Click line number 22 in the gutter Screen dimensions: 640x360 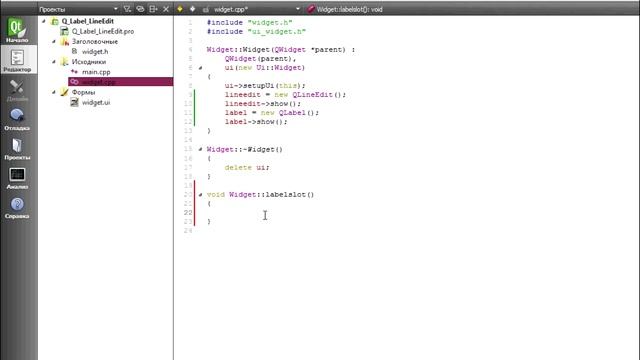click(188, 213)
